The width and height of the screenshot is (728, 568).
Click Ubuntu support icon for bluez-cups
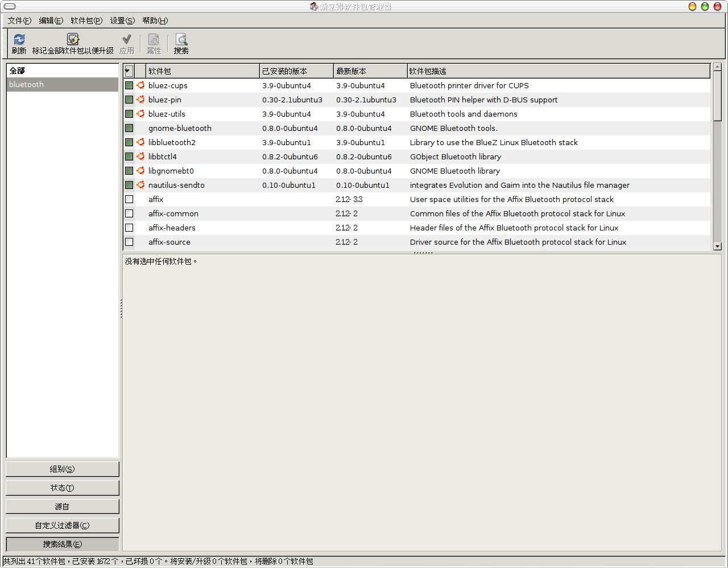(140, 85)
